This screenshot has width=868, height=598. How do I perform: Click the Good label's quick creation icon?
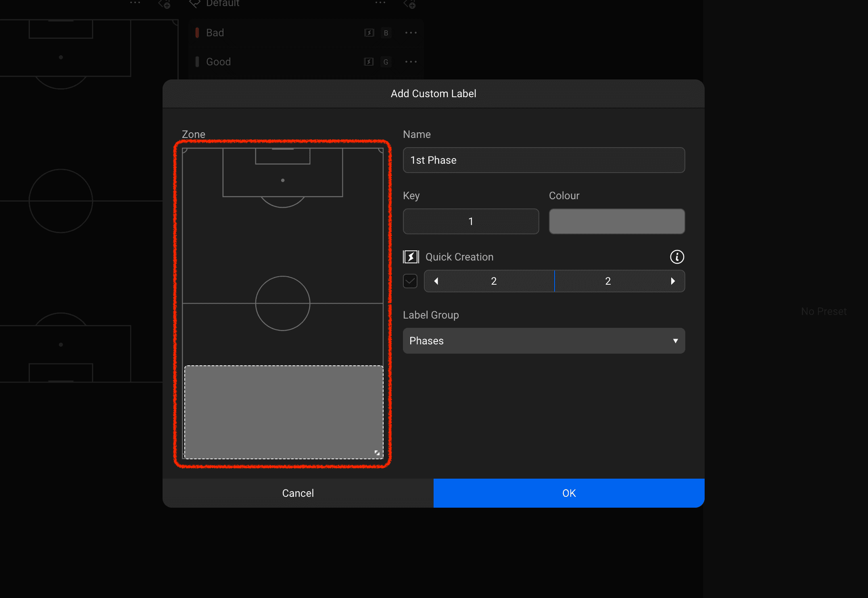coord(369,62)
